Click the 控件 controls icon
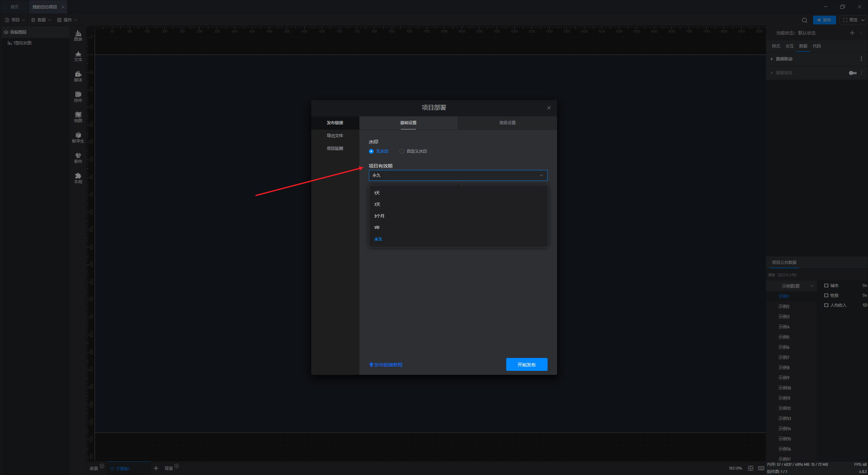 78,96
